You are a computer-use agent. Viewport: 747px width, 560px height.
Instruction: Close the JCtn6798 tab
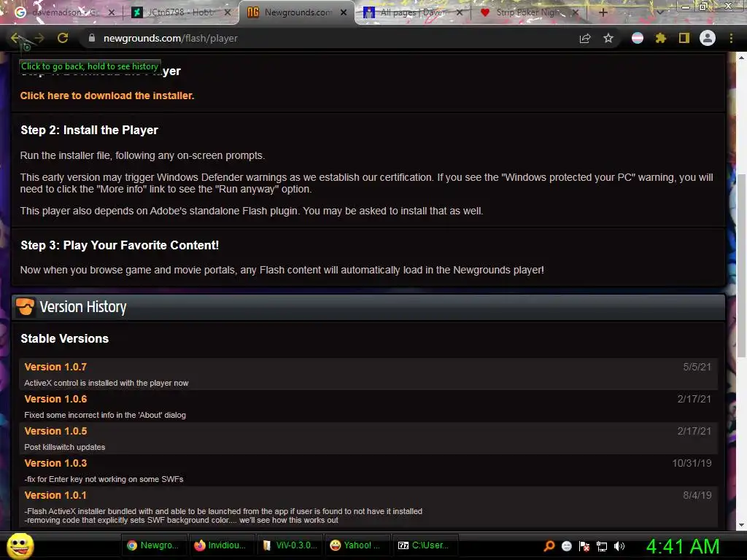[228, 13]
